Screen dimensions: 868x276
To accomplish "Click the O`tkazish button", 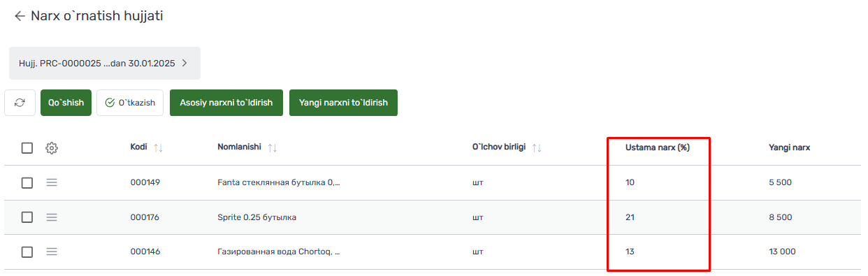I will pyautogui.click(x=130, y=103).
